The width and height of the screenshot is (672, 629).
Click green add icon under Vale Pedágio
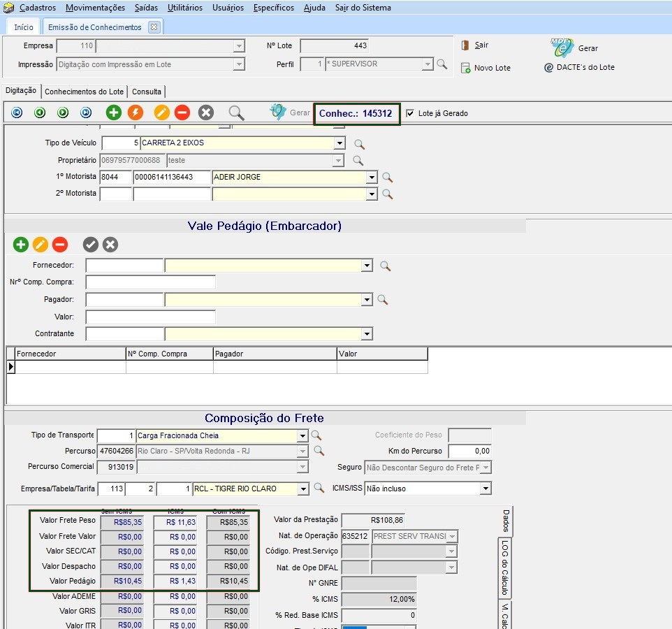click(20, 245)
